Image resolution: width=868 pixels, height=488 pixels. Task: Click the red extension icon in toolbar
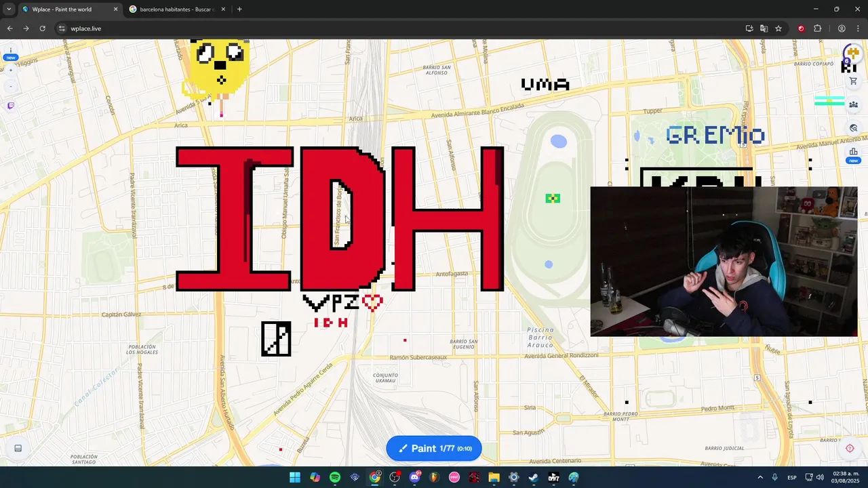[801, 28]
